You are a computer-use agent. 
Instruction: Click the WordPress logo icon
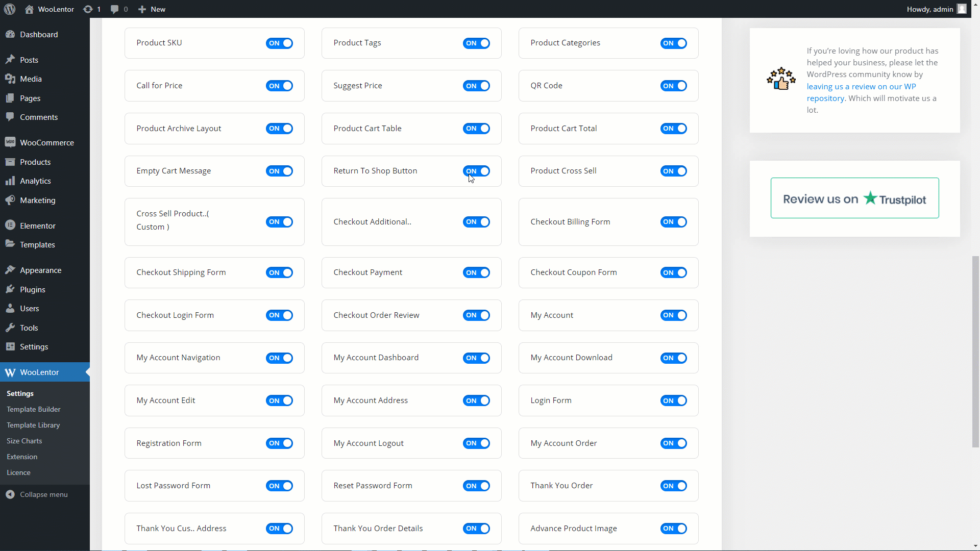click(10, 9)
